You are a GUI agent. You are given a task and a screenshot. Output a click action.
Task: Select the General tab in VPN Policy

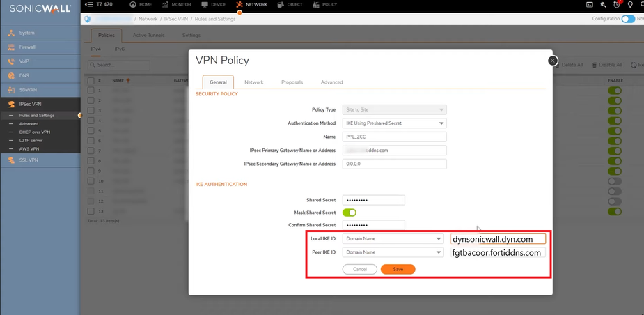(218, 82)
